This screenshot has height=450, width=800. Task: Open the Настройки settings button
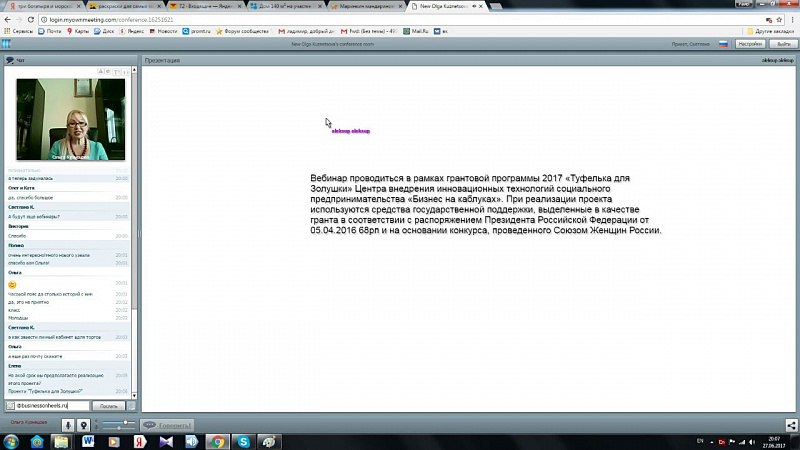(x=751, y=44)
